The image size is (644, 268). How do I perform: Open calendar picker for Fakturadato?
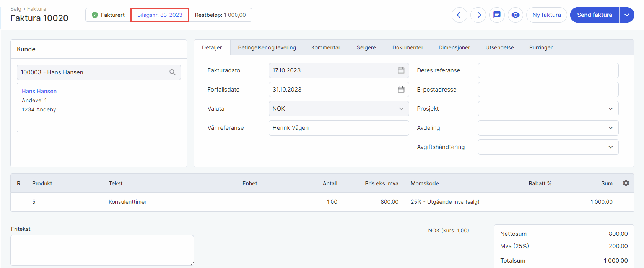pyautogui.click(x=401, y=70)
